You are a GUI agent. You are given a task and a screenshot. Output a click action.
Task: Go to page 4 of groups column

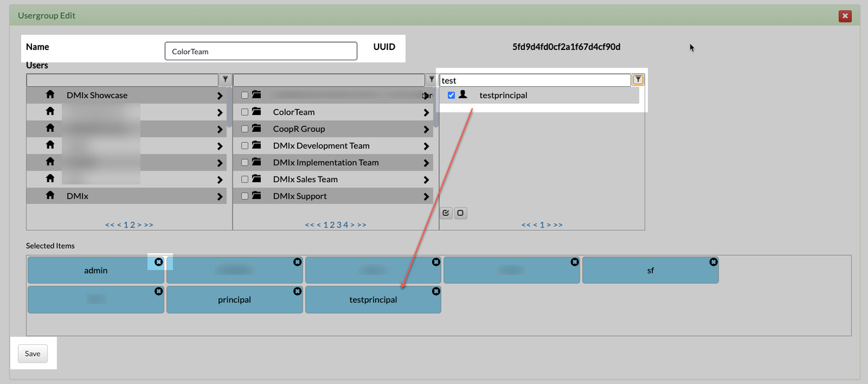point(346,225)
